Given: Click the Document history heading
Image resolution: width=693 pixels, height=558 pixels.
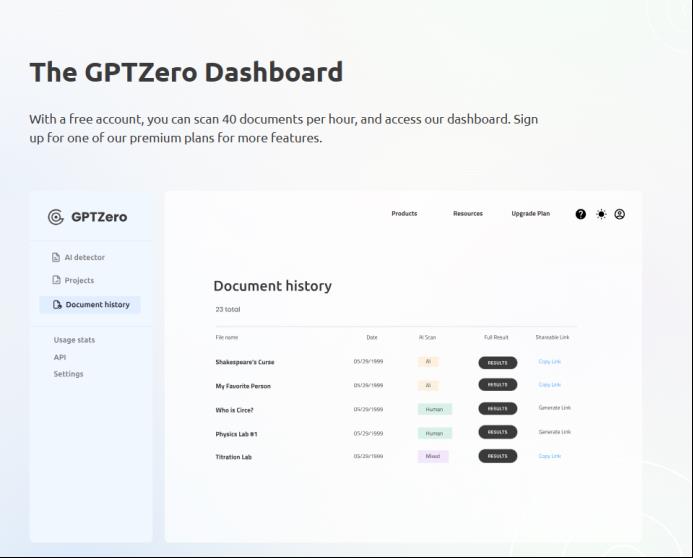Looking at the screenshot, I should [x=272, y=286].
